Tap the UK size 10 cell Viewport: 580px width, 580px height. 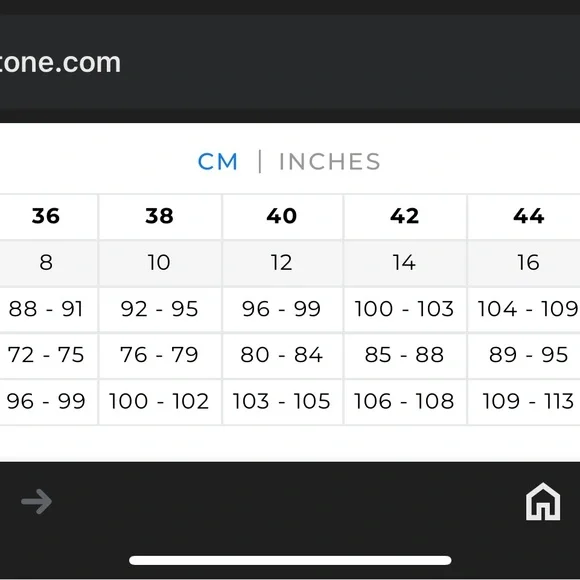(160, 263)
